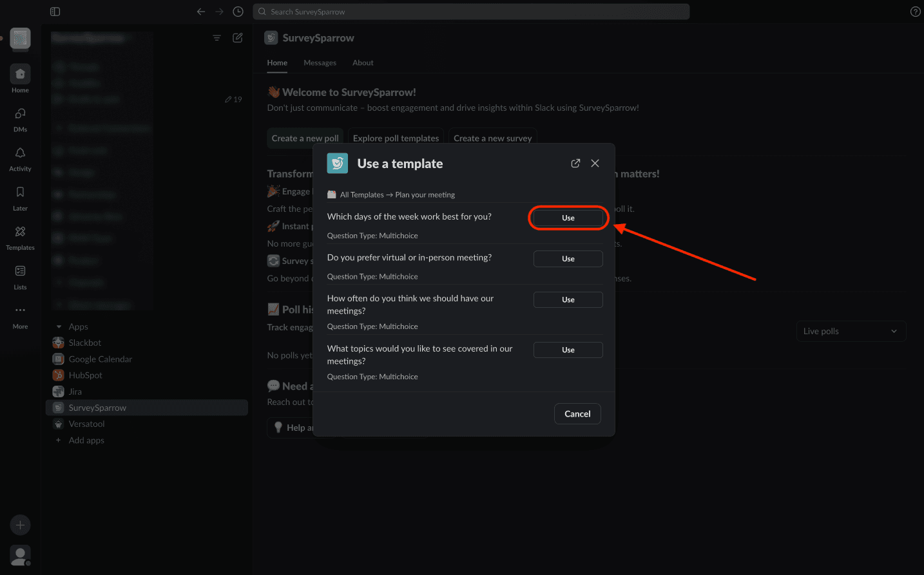Click the help question mark icon
This screenshot has width=924, height=575.
915,12
